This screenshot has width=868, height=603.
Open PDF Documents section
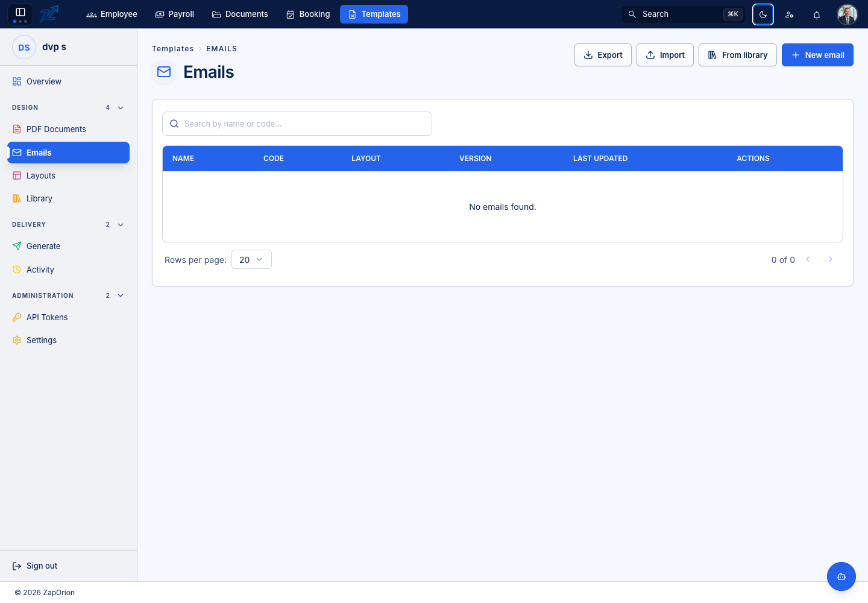click(x=68, y=129)
